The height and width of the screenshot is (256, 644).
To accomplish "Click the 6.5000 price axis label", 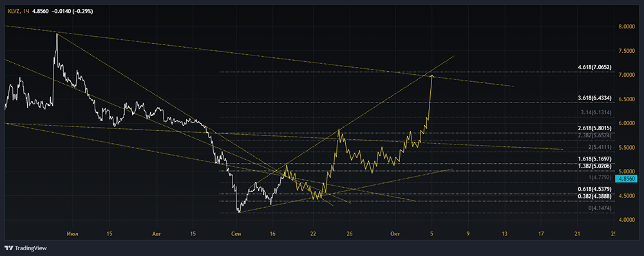I will [x=627, y=99].
